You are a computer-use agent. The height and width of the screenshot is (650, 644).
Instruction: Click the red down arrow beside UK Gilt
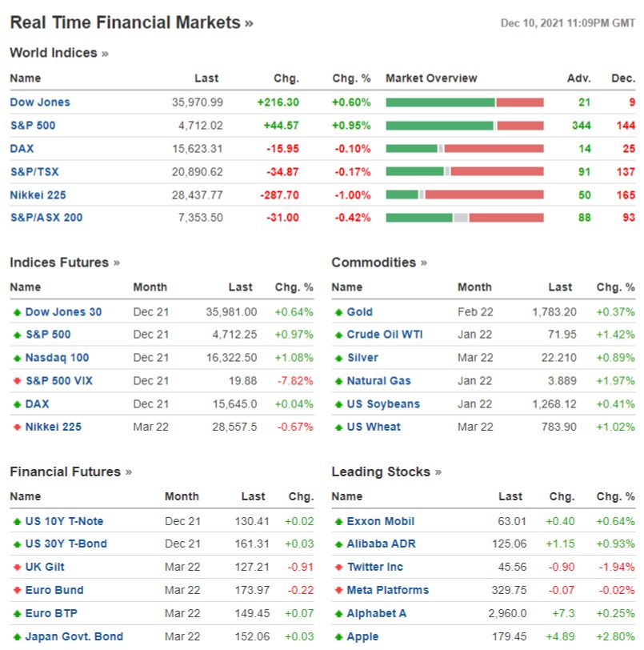tap(17, 568)
